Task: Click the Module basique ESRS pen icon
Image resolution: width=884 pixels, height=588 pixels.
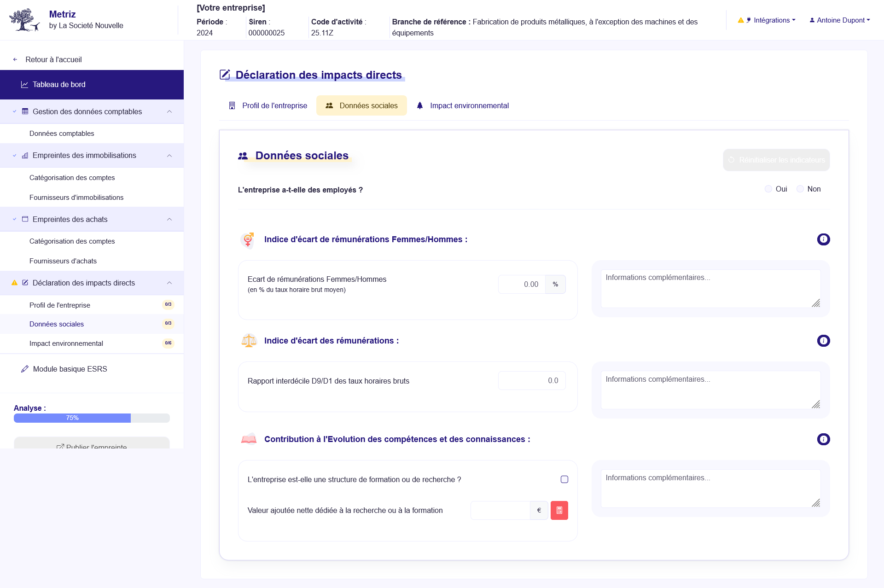Action: (25, 369)
